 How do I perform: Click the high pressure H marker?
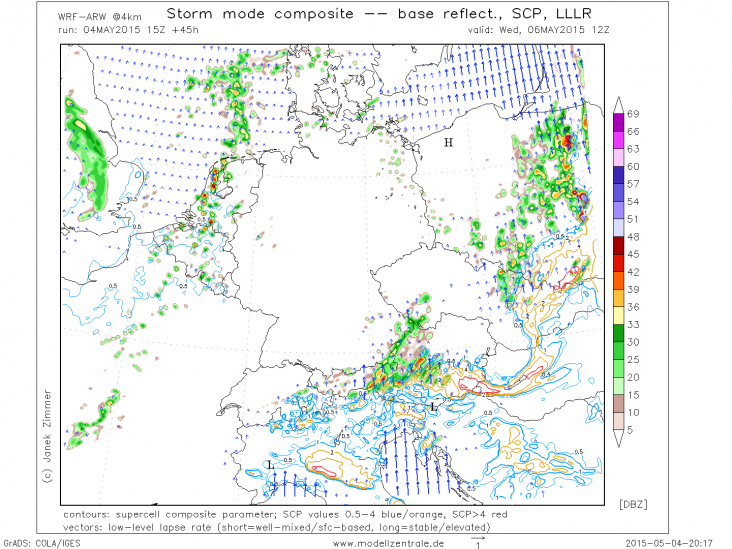pyautogui.click(x=449, y=143)
